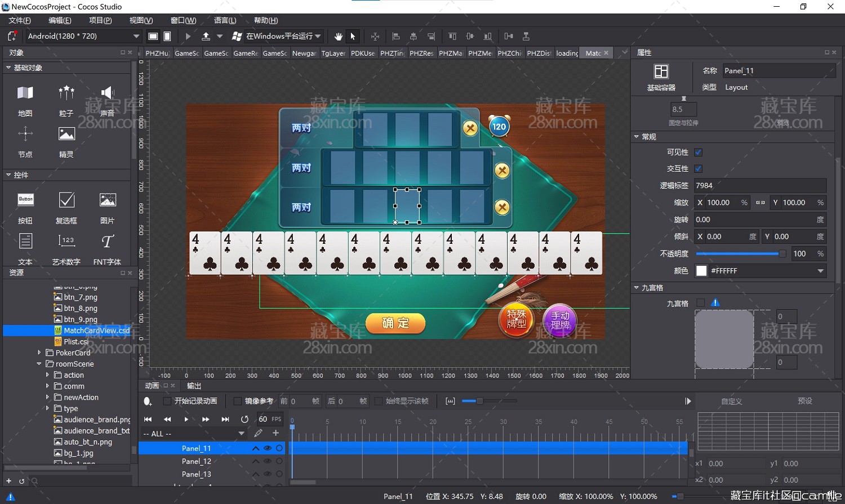Switch to Newgar document tab

pos(304,53)
